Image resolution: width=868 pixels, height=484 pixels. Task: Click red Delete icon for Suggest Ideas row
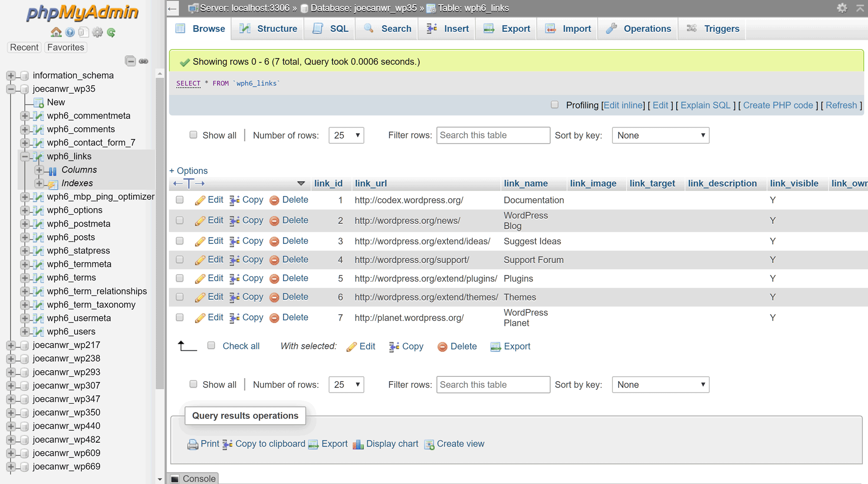pyautogui.click(x=274, y=241)
